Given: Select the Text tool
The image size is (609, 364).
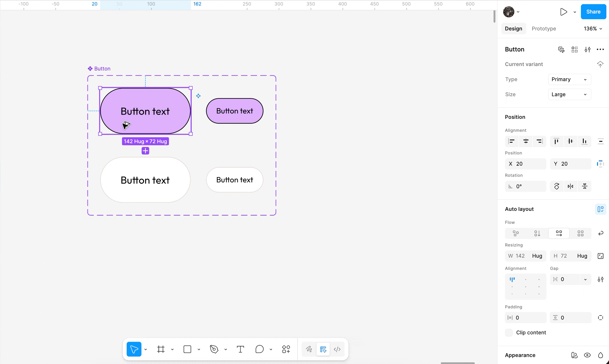Looking at the screenshot, I should tap(240, 349).
